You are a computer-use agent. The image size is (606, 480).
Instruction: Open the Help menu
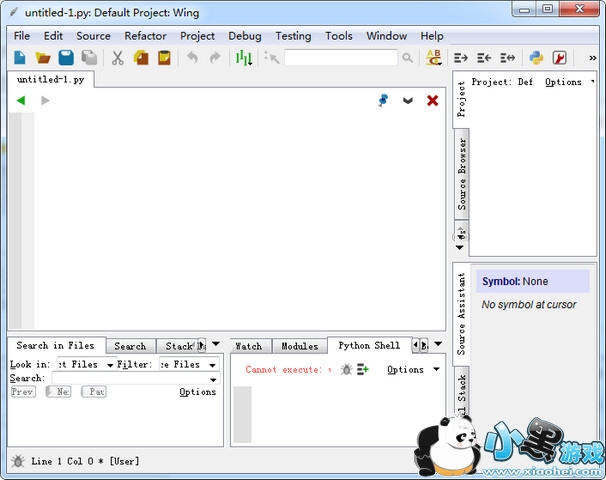click(x=432, y=36)
